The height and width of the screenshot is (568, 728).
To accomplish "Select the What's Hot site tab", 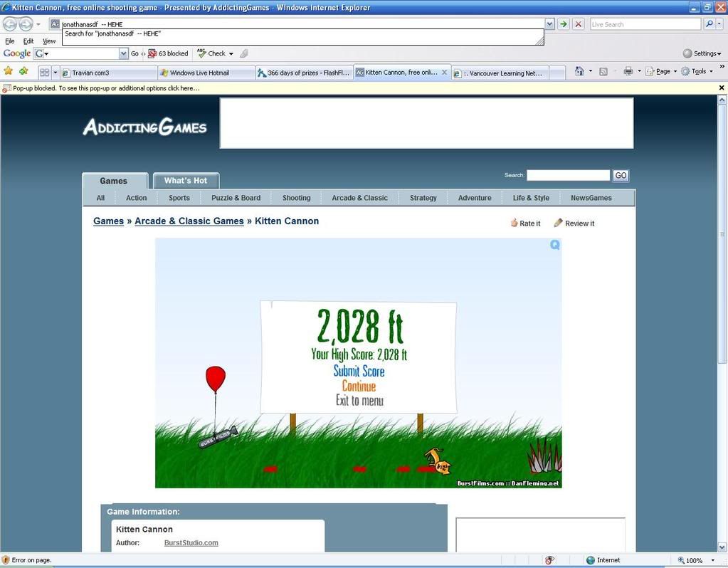I will [186, 181].
